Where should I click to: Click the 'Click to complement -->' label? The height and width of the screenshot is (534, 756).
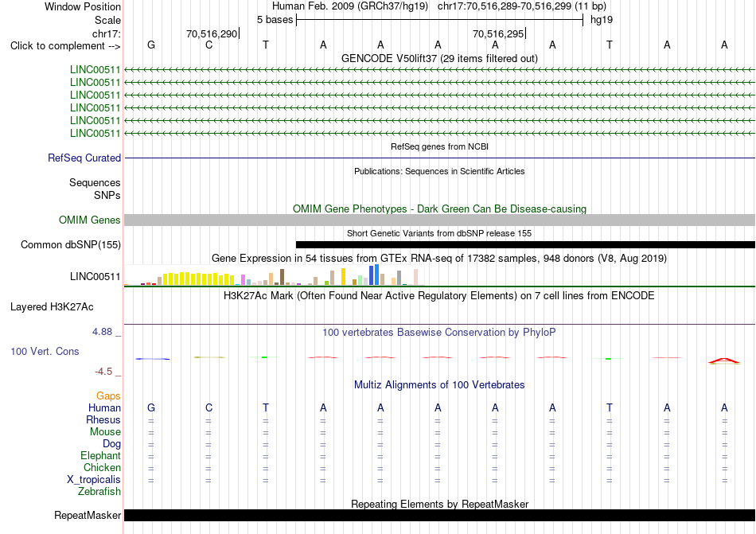pos(65,46)
